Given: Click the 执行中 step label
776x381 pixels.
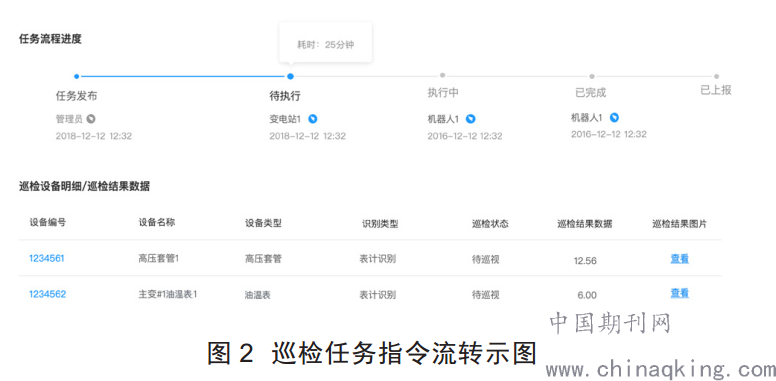Looking at the screenshot, I should pos(443,93).
